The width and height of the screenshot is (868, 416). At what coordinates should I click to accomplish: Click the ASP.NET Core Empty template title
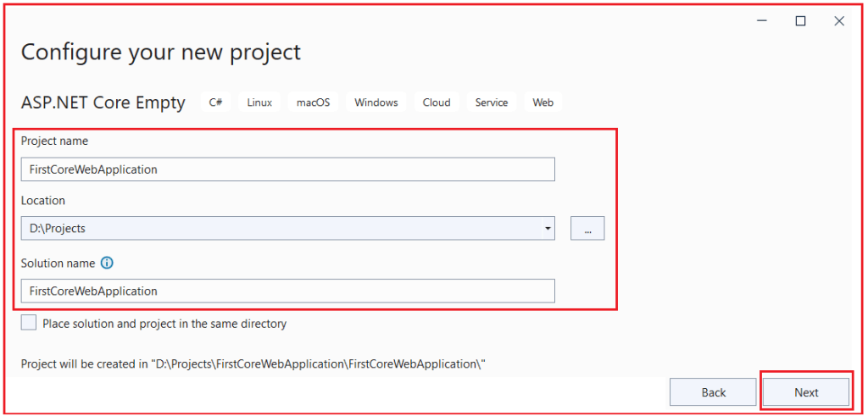(103, 103)
